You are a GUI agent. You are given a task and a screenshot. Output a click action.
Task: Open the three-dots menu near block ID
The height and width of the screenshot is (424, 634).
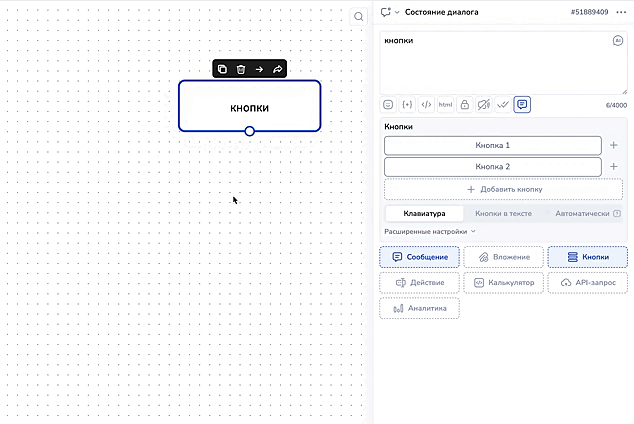point(621,12)
